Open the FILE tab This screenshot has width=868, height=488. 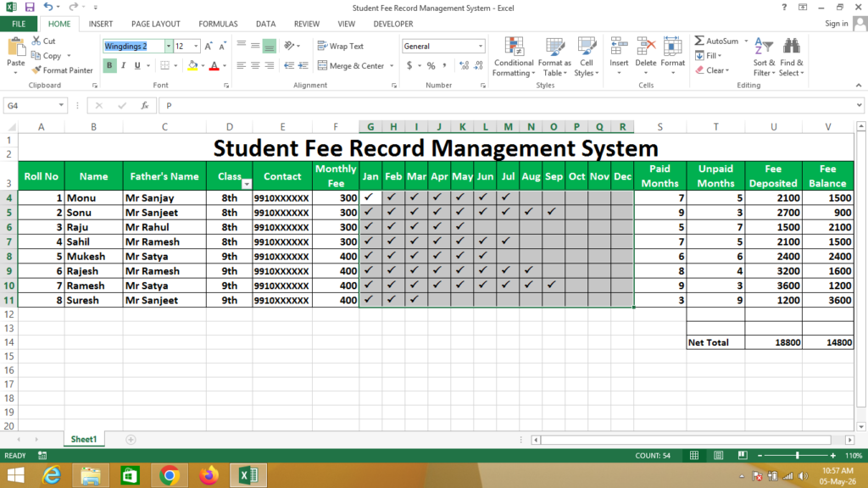[19, 24]
